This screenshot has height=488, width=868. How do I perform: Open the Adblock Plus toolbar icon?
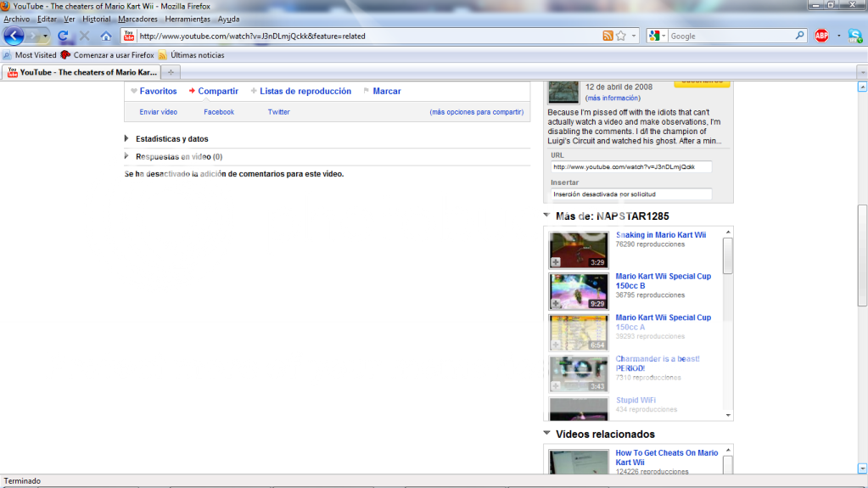821,36
